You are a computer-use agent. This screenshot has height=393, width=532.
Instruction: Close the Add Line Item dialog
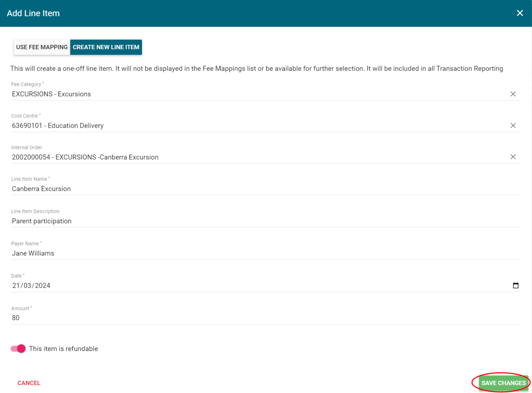[x=520, y=13]
